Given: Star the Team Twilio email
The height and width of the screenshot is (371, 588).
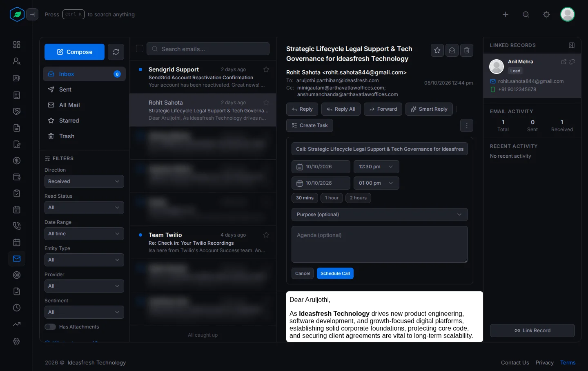Looking at the screenshot, I should click(x=266, y=235).
